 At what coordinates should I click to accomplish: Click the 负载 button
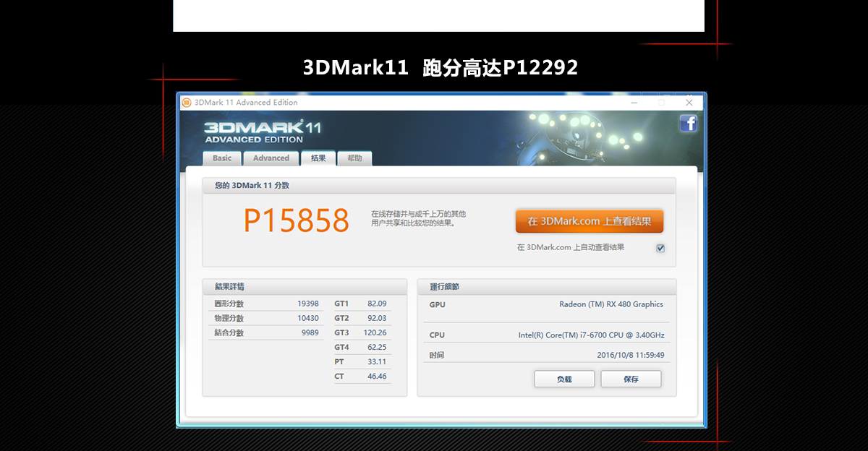click(x=564, y=379)
